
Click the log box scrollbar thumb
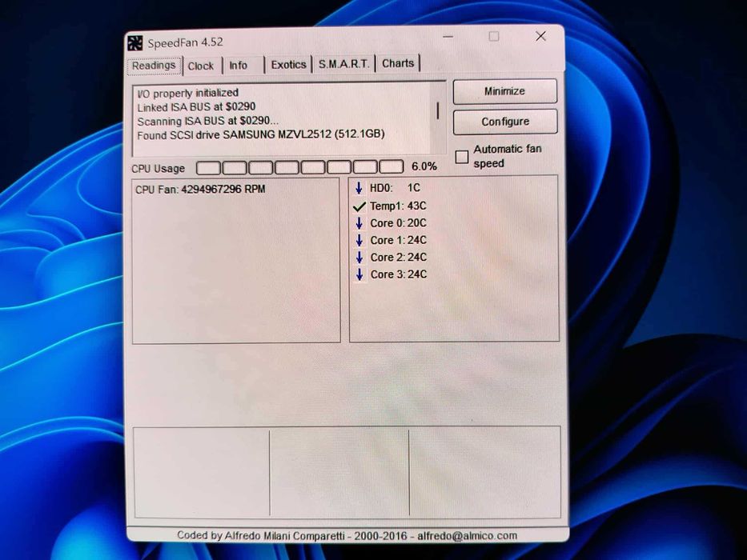point(438,111)
